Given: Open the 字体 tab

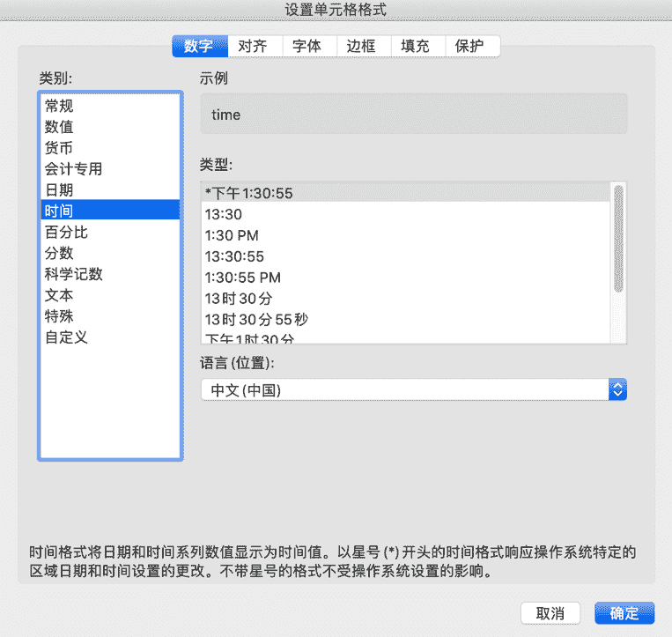Looking at the screenshot, I should tap(306, 47).
